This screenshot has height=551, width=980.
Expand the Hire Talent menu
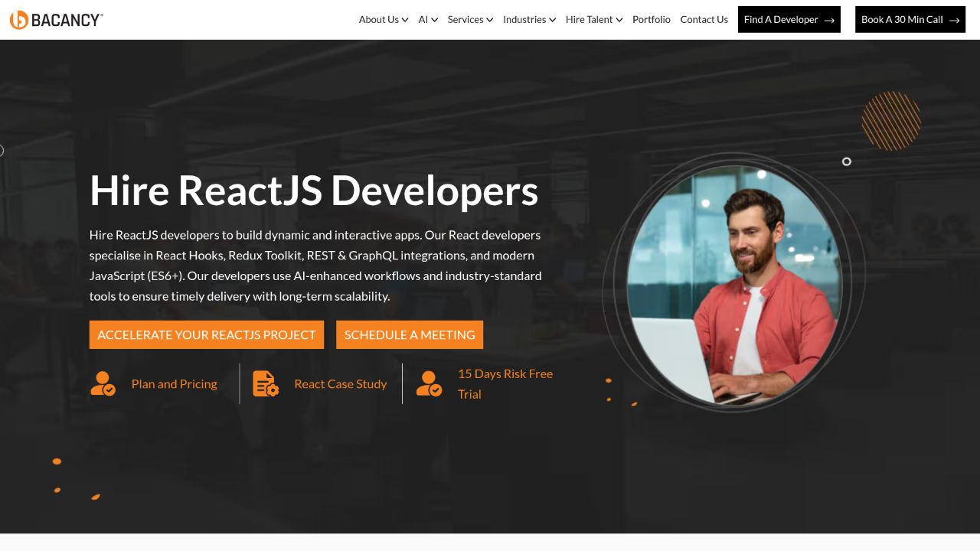click(x=594, y=20)
